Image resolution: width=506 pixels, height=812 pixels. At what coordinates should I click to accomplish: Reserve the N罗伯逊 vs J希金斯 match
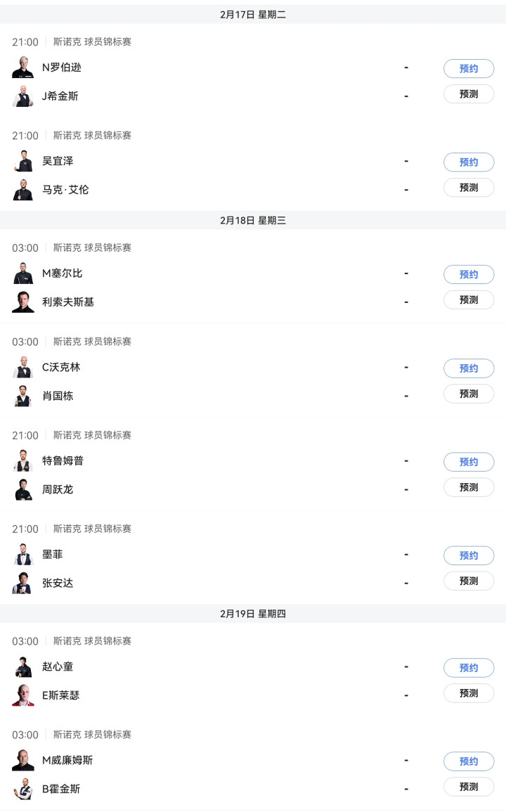(469, 68)
